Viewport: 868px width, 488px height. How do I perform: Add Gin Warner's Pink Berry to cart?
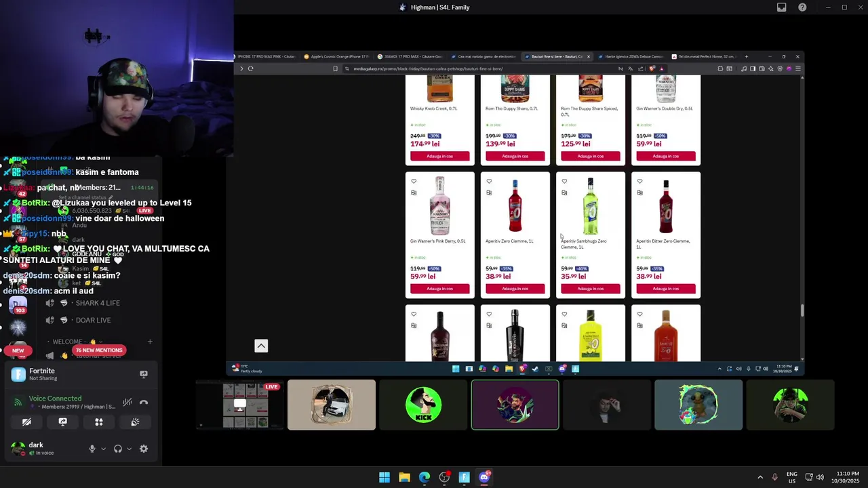(x=439, y=289)
